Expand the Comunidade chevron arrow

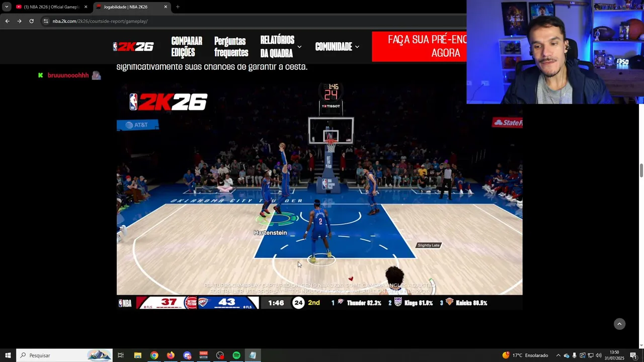pos(357,47)
